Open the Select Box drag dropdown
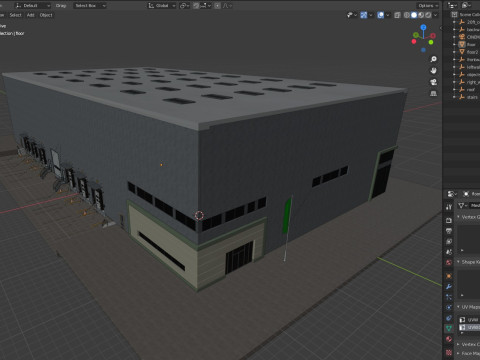 pos(90,6)
